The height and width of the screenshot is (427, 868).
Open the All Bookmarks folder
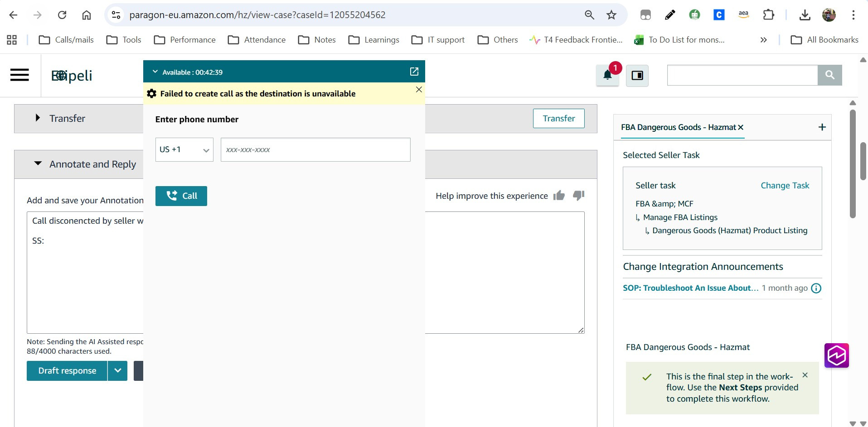pos(824,40)
